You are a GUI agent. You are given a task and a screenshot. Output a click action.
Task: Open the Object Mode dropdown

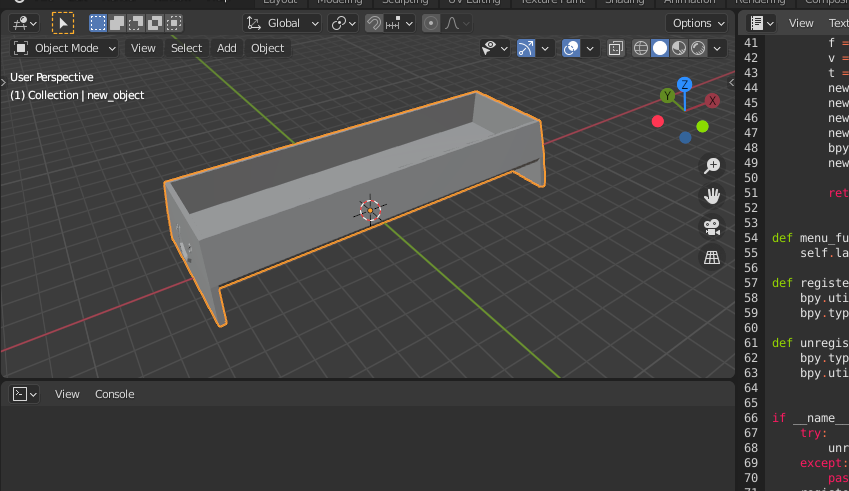[x=64, y=48]
